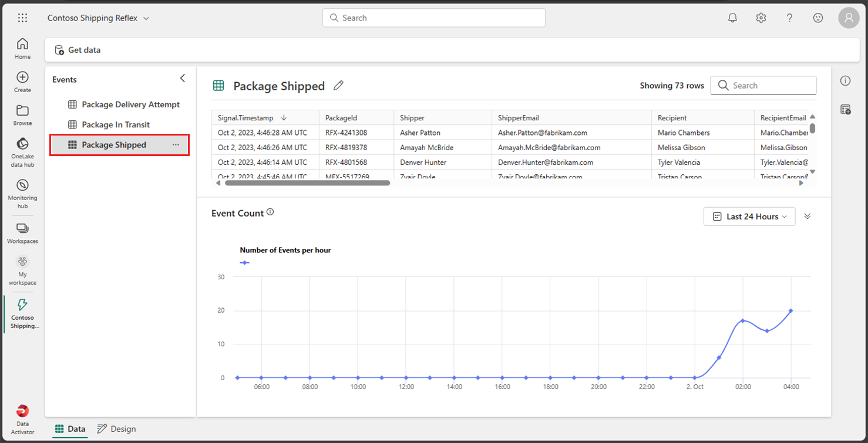
Task: Click cell Mario Chambers
Action: point(702,133)
